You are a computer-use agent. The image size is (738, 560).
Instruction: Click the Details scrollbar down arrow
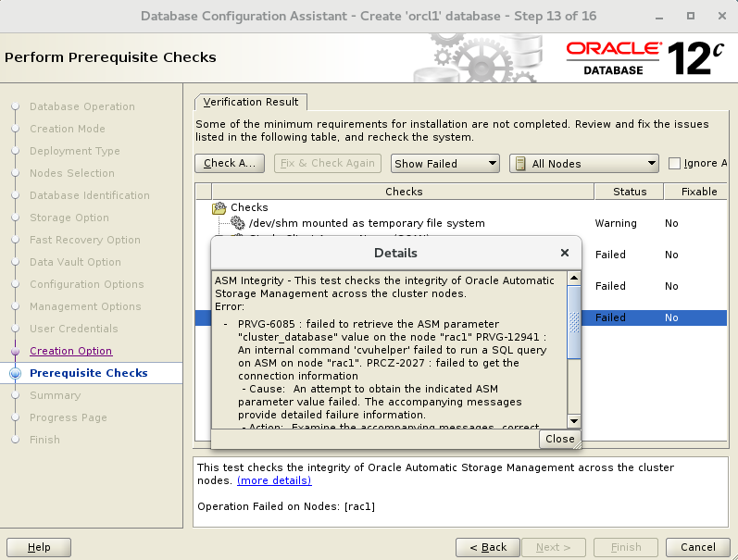574,421
